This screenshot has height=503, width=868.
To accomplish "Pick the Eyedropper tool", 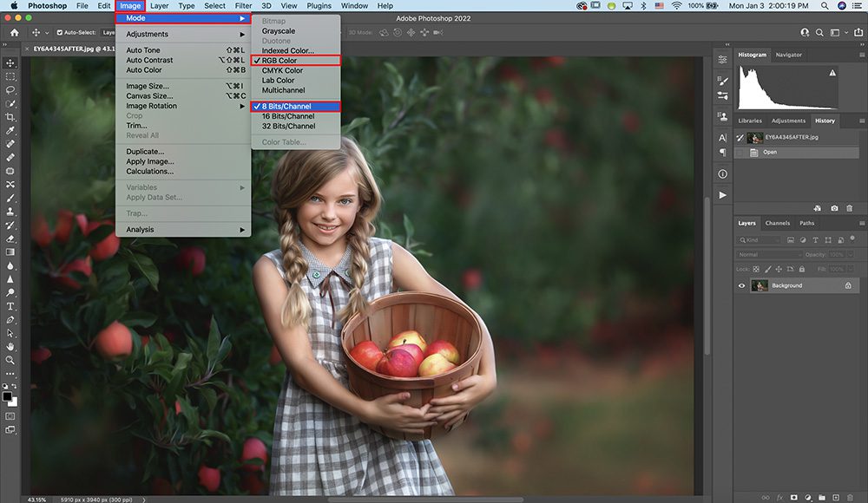I will pos(11,130).
